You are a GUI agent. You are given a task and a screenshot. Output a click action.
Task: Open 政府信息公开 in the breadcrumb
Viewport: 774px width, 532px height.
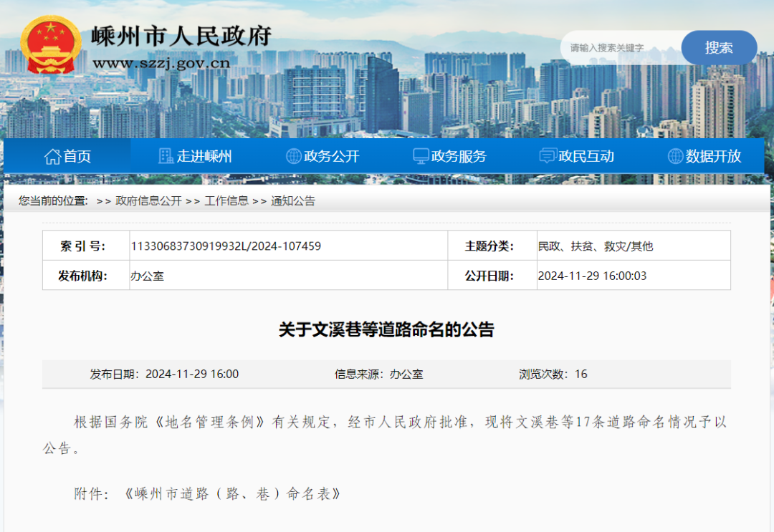148,201
